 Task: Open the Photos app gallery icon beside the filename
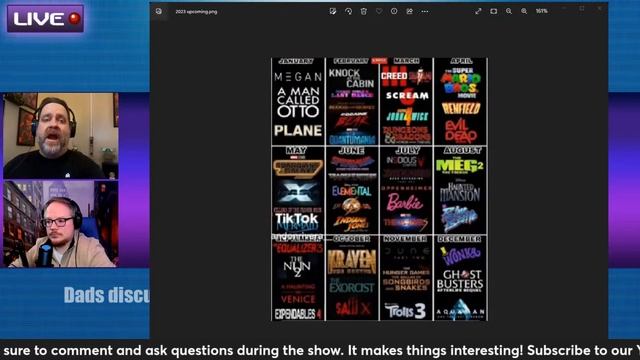tap(159, 11)
